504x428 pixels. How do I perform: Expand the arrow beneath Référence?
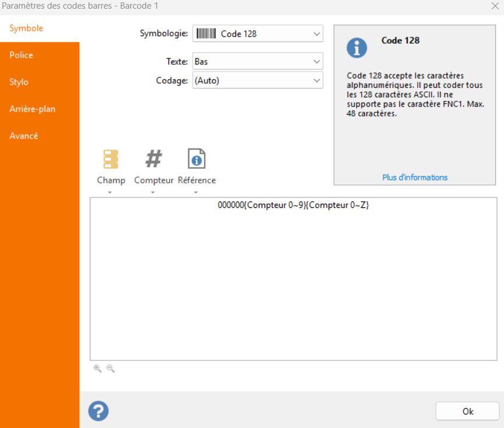coord(196,192)
